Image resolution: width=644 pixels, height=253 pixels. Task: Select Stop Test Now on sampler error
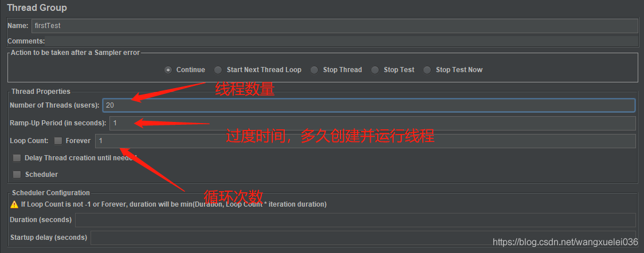[x=427, y=70]
